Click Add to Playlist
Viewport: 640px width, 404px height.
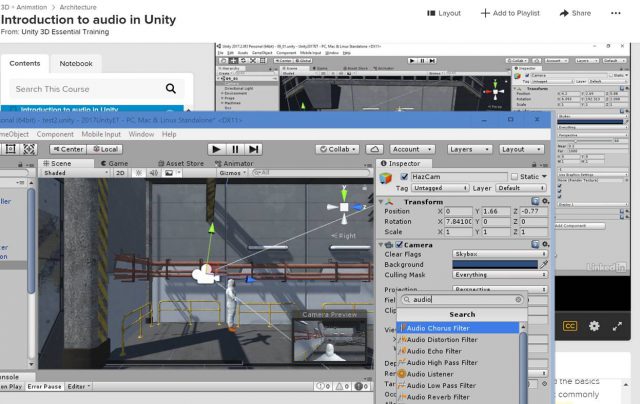510,13
